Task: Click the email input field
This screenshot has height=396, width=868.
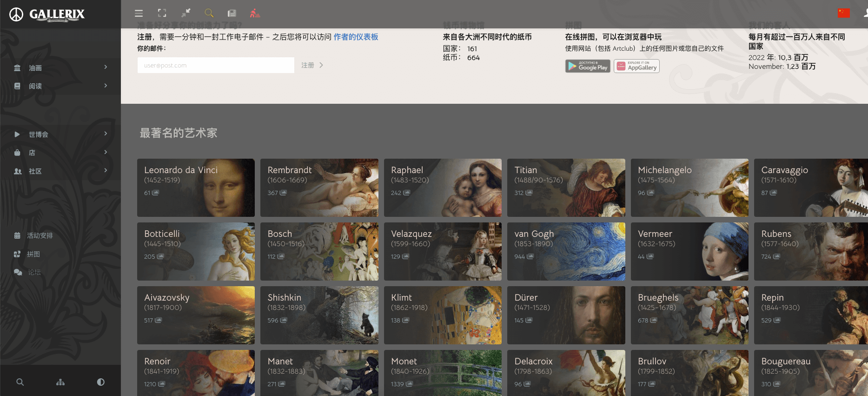Action: [x=216, y=65]
